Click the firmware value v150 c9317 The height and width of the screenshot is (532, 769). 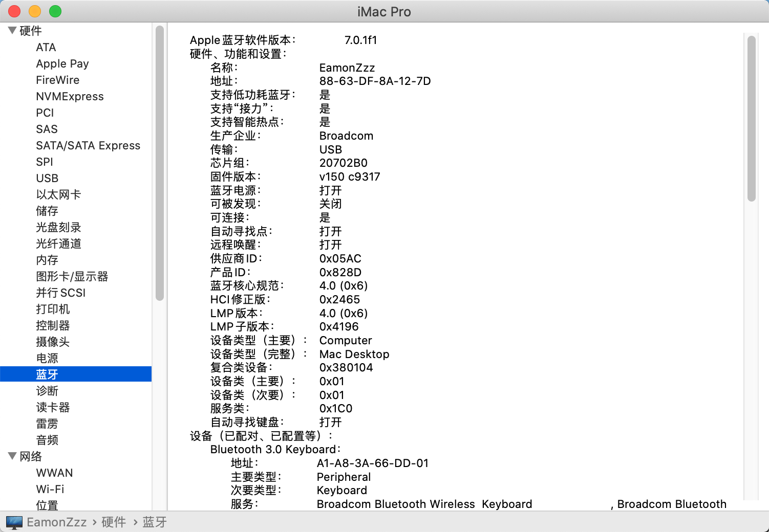tap(350, 176)
